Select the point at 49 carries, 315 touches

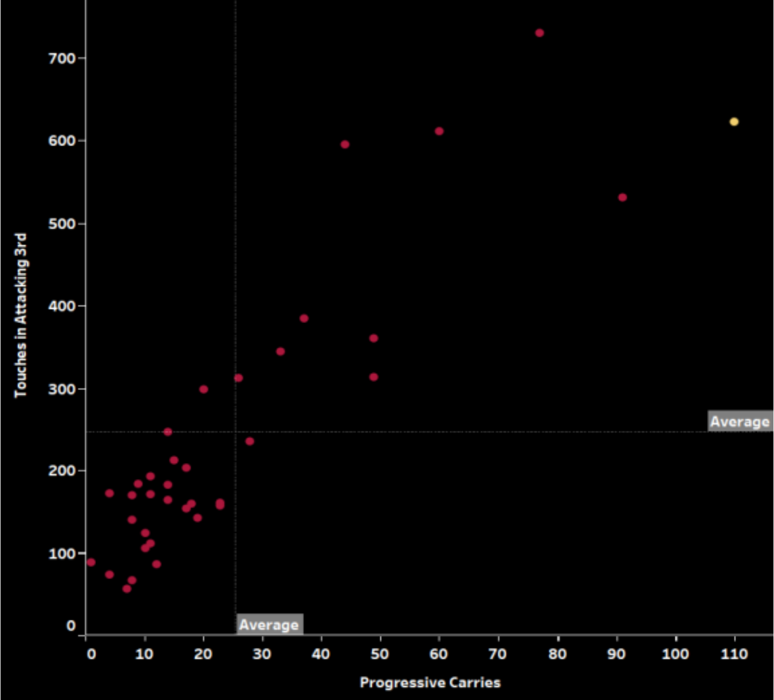click(374, 377)
